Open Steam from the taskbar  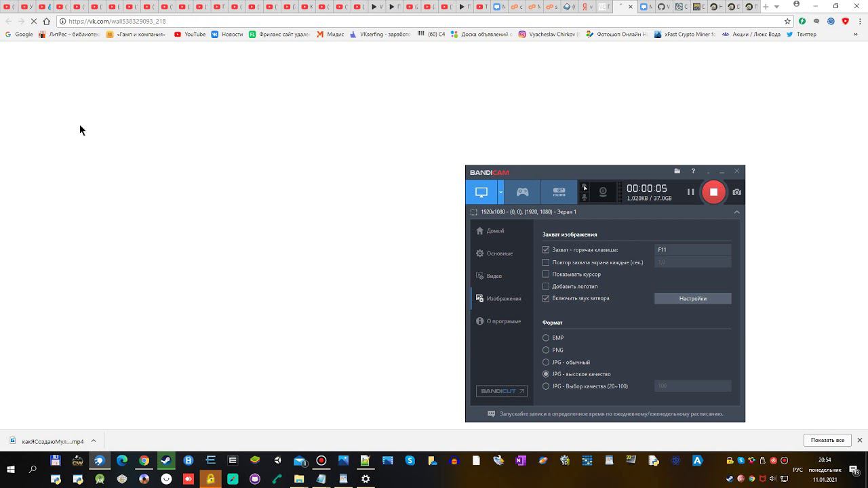coord(166,461)
